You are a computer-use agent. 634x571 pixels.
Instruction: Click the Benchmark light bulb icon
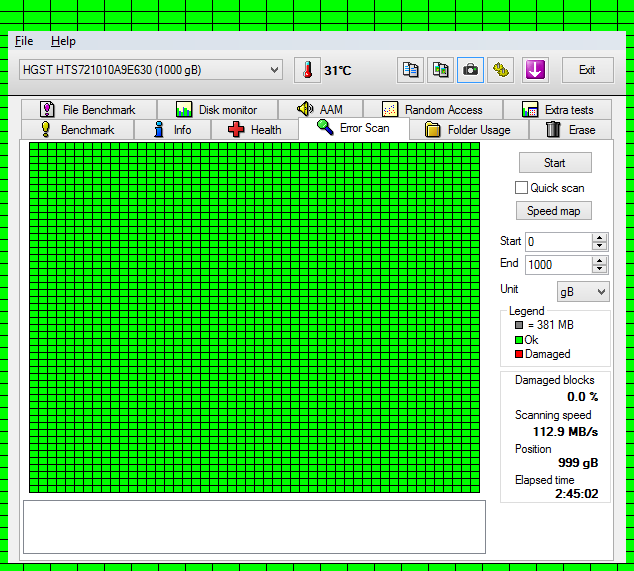(x=46, y=129)
